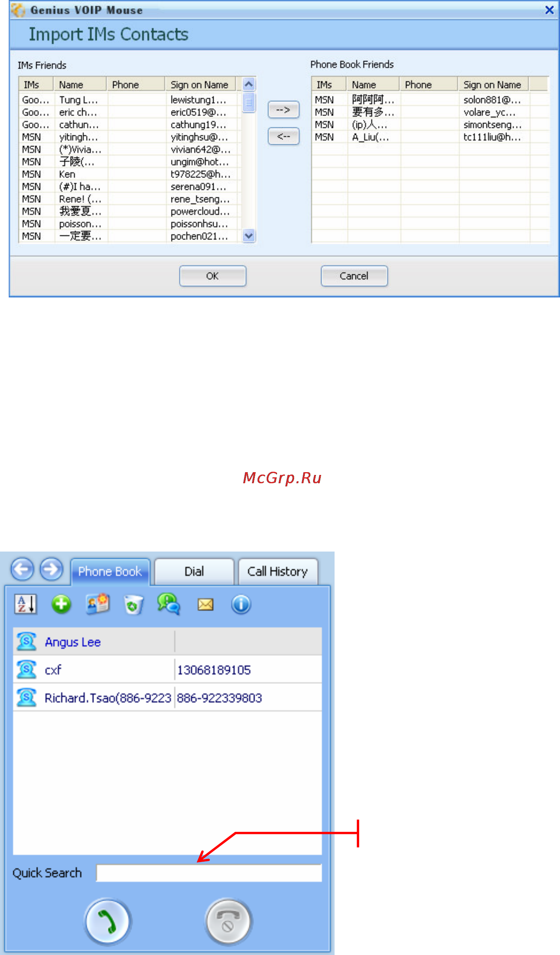Click the green call handset button
The height and width of the screenshot is (955, 560).
(107, 921)
